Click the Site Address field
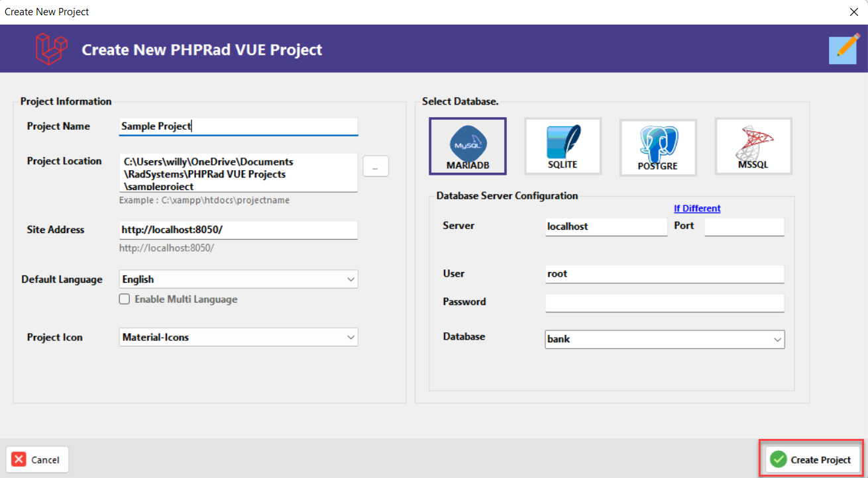 [239, 230]
